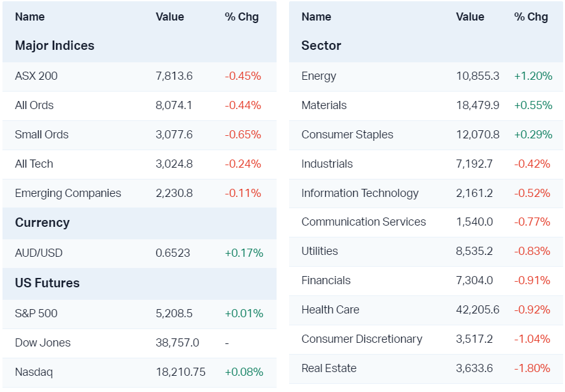Click the Consumer Staples sector
Image resolution: width=565 pixels, height=392 pixels.
[348, 135]
